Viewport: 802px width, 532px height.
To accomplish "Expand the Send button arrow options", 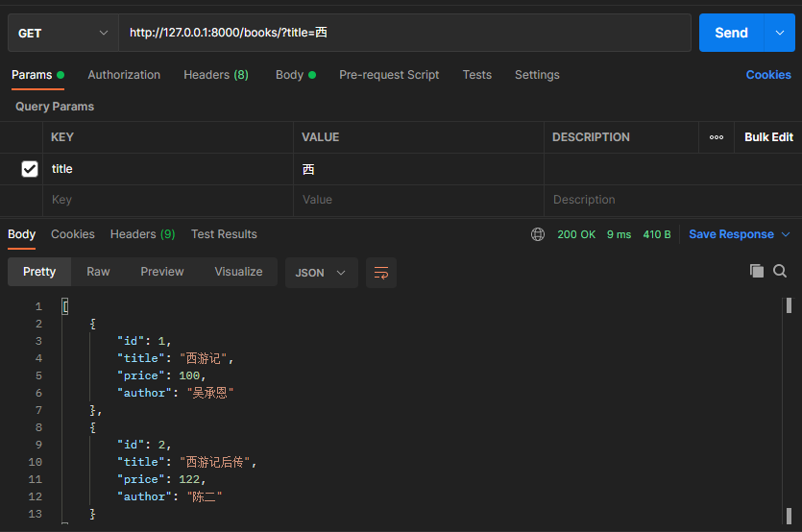I will click(x=779, y=33).
